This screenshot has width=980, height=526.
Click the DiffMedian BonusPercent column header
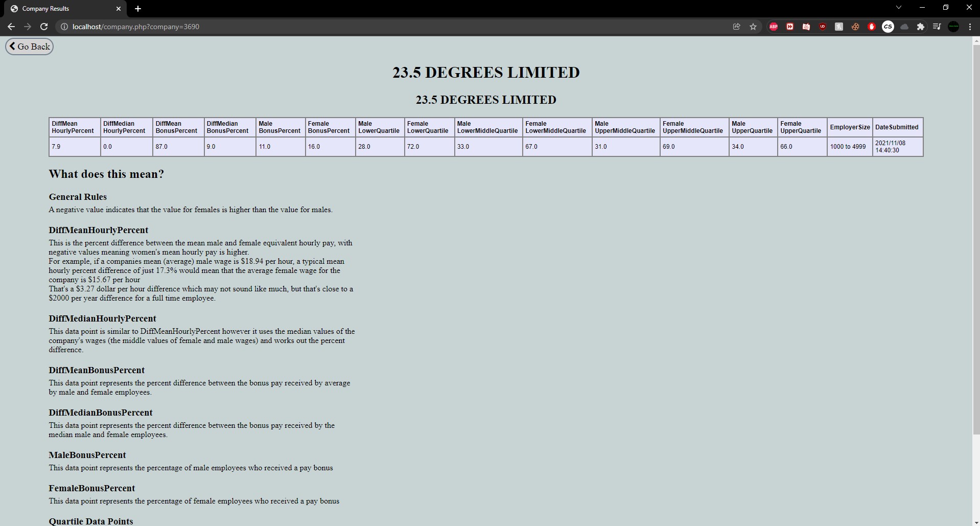pyautogui.click(x=230, y=127)
